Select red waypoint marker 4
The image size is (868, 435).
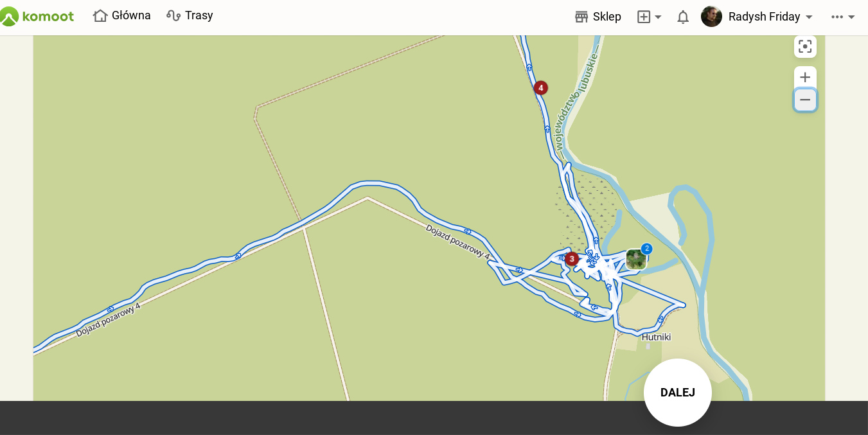point(541,88)
